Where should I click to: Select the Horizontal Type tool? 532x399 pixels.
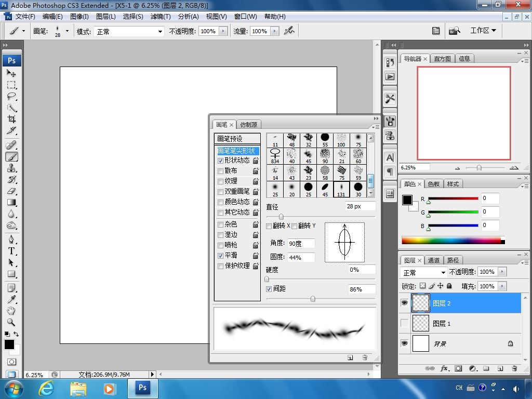point(11,251)
